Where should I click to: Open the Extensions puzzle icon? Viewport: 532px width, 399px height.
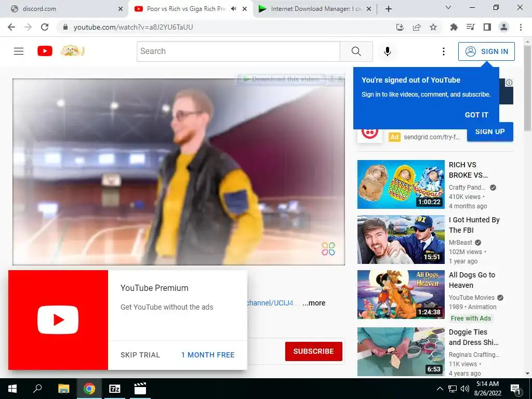(454, 27)
